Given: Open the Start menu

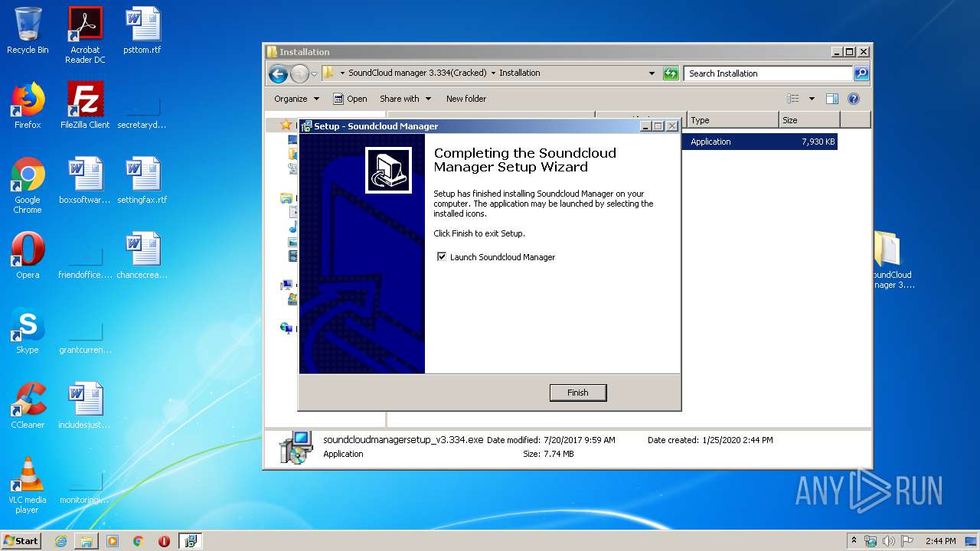Looking at the screenshot, I should click(21, 541).
